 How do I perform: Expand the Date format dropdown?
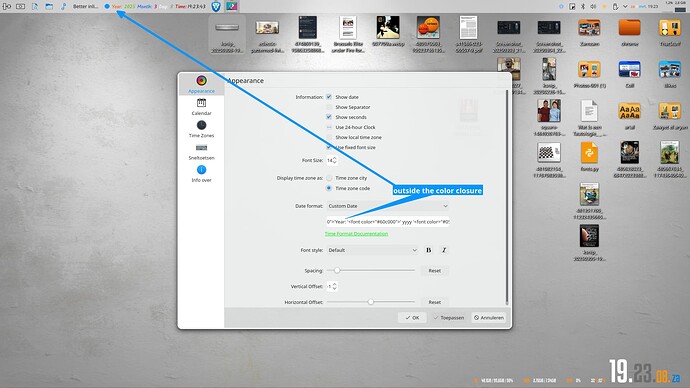click(x=388, y=206)
